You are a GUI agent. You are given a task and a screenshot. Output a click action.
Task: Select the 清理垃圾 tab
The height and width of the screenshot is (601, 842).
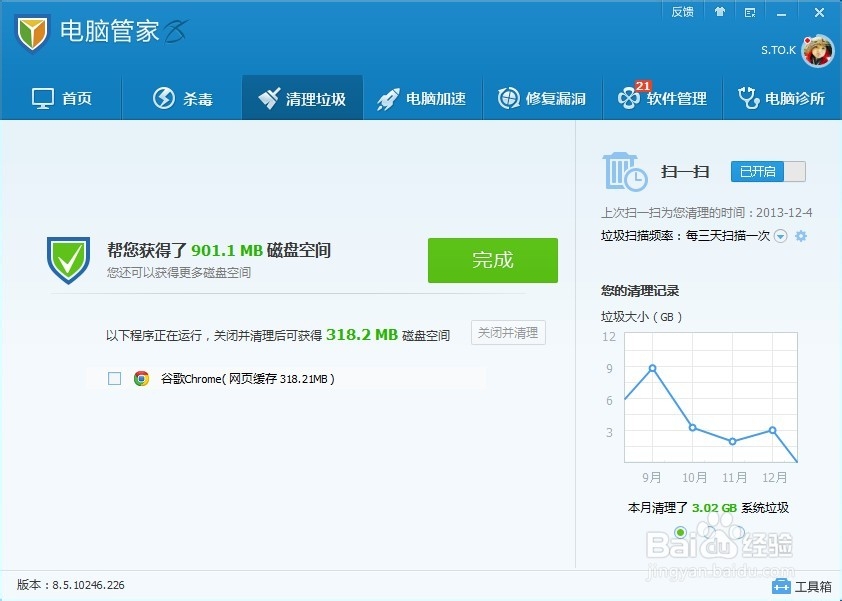pyautogui.click(x=302, y=97)
